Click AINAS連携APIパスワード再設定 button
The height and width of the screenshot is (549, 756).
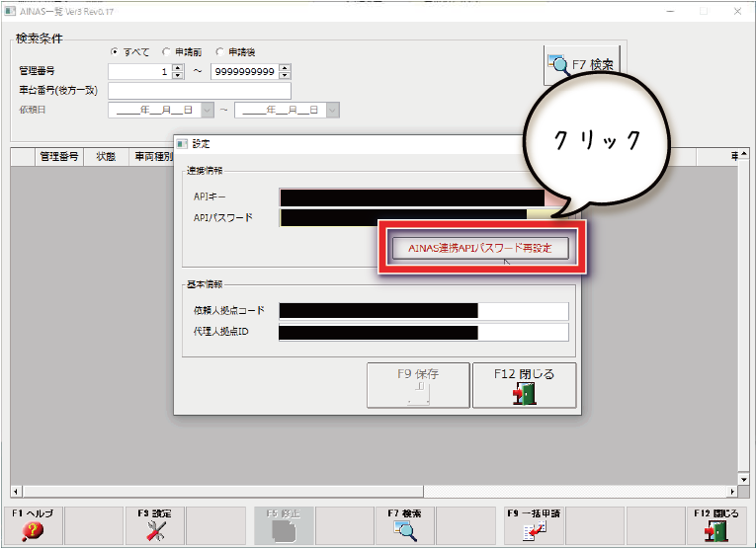pos(480,248)
